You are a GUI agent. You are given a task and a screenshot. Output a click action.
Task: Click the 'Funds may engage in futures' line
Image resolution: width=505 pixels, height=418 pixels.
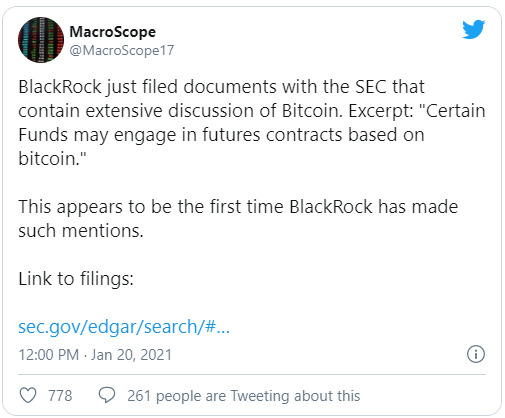[221, 135]
